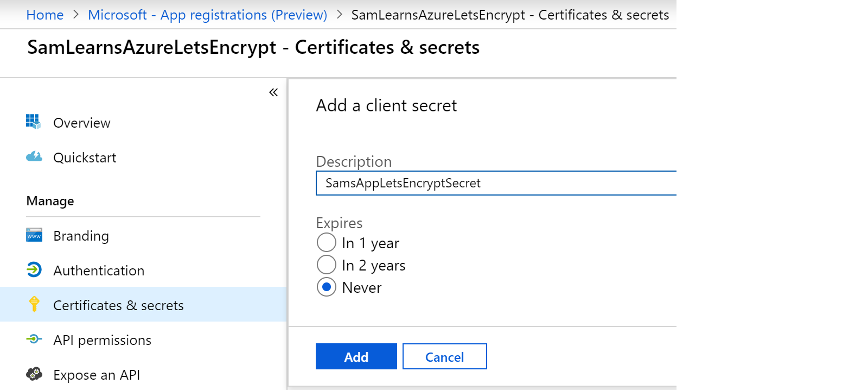This screenshot has width=868, height=390.
Task: Open the API permissions menu item
Action: (x=102, y=340)
